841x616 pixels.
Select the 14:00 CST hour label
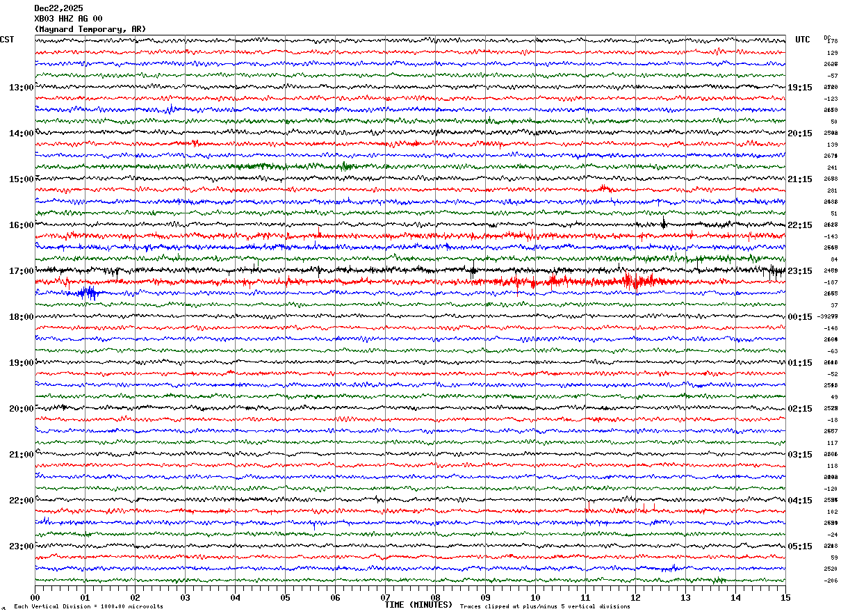pos(21,133)
